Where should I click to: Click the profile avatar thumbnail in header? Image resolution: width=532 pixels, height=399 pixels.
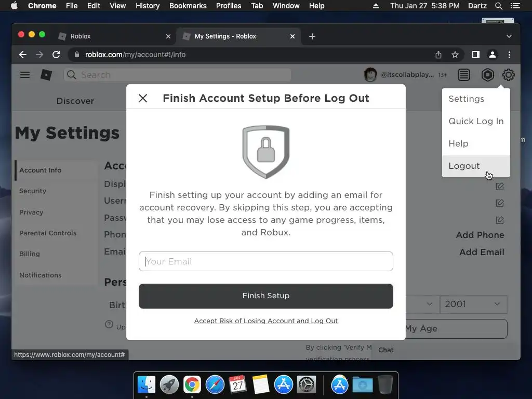370,75
